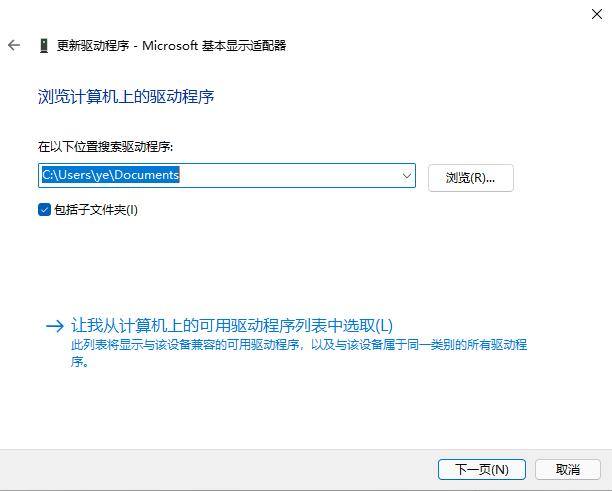This screenshot has width=612, height=491.
Task: Click the 取消 button
Action: tap(568, 469)
